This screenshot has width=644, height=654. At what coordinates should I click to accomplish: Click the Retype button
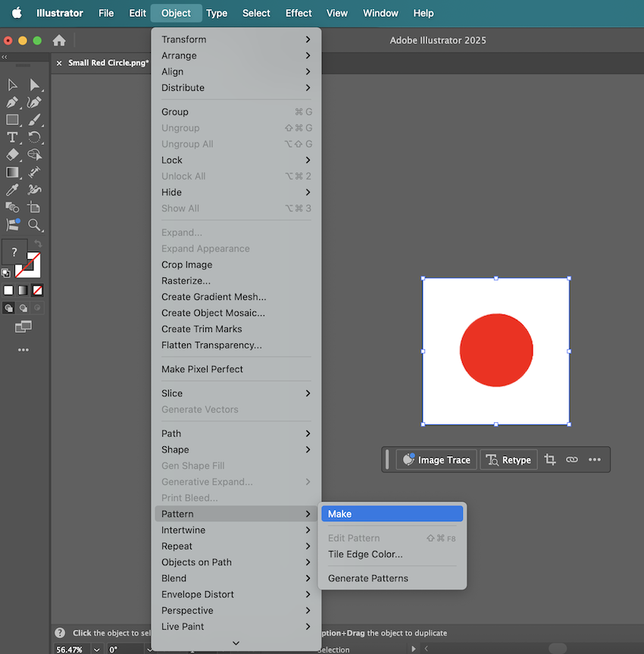click(508, 459)
